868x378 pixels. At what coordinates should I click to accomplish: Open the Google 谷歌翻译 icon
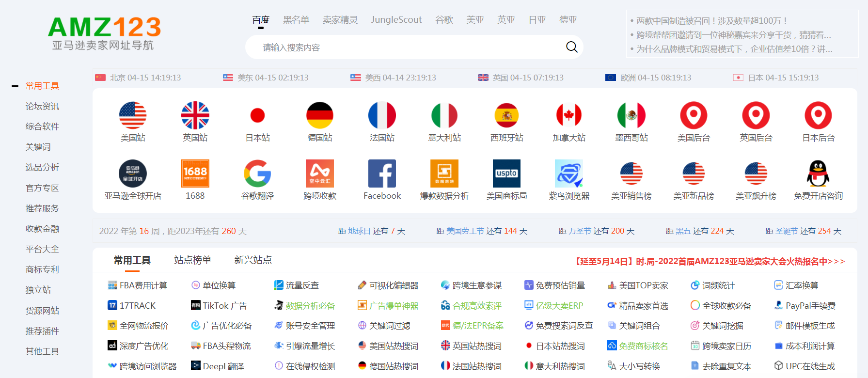pyautogui.click(x=257, y=173)
